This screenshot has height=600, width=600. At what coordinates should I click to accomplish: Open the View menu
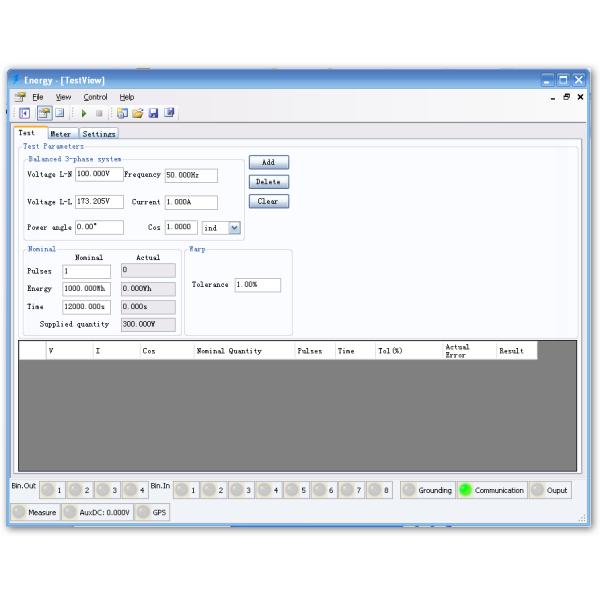[63, 96]
